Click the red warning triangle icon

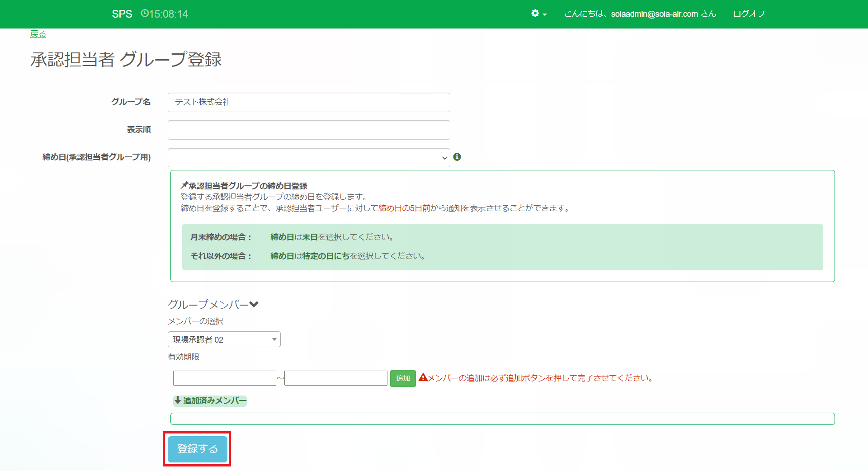pos(423,377)
